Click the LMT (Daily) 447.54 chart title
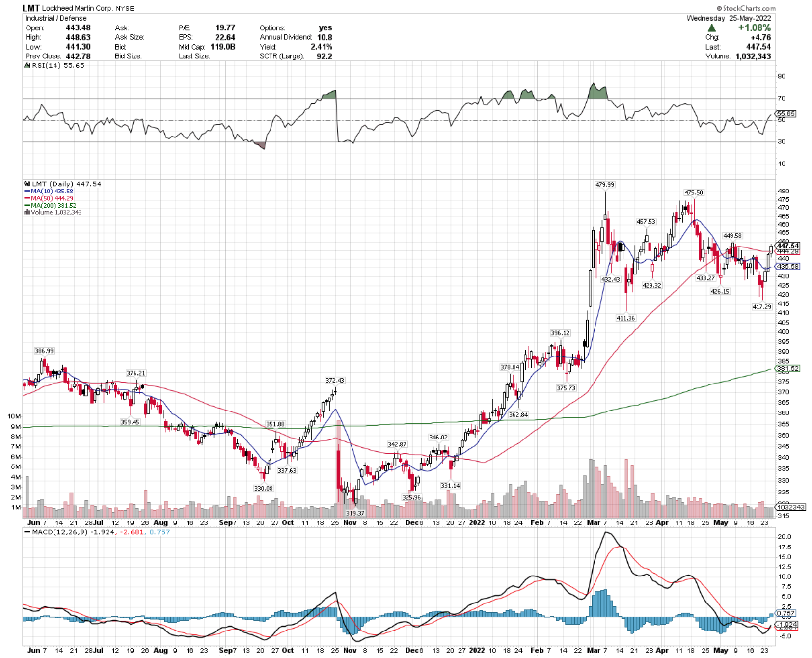 coord(66,184)
